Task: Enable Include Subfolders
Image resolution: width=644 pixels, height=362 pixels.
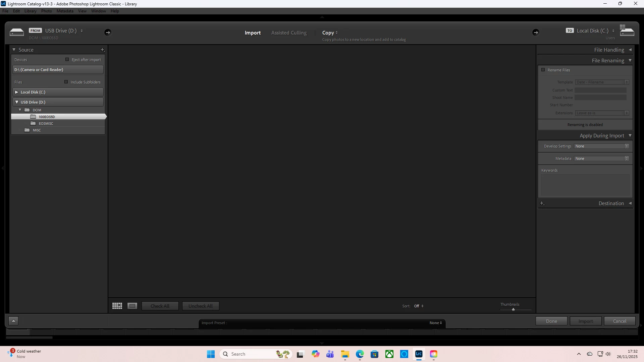Action: click(x=66, y=82)
